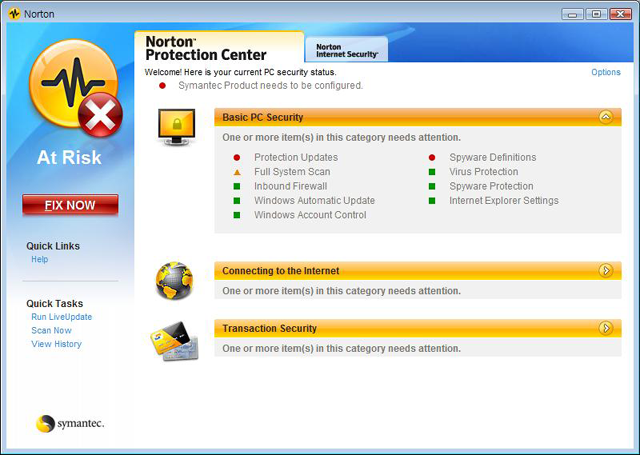Click Run LiveUpdate quick task
Screen dimensions: 640x455
(x=62, y=317)
